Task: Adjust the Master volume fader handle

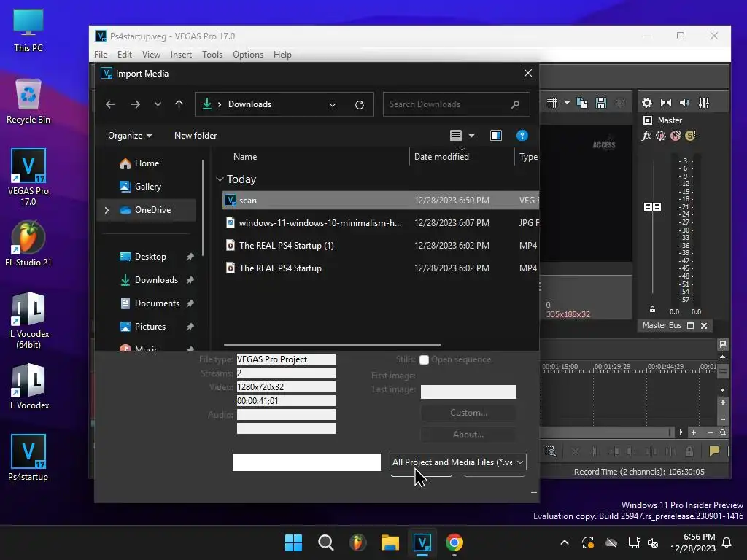Action: (x=653, y=206)
